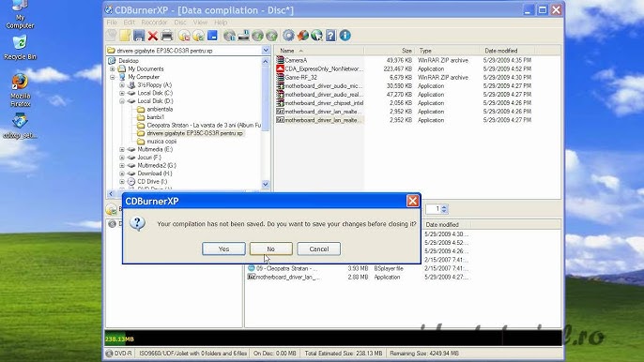Screen dimensions: 644x362
Task: Expand the CD Drive (I:) node
Action: pos(122,181)
